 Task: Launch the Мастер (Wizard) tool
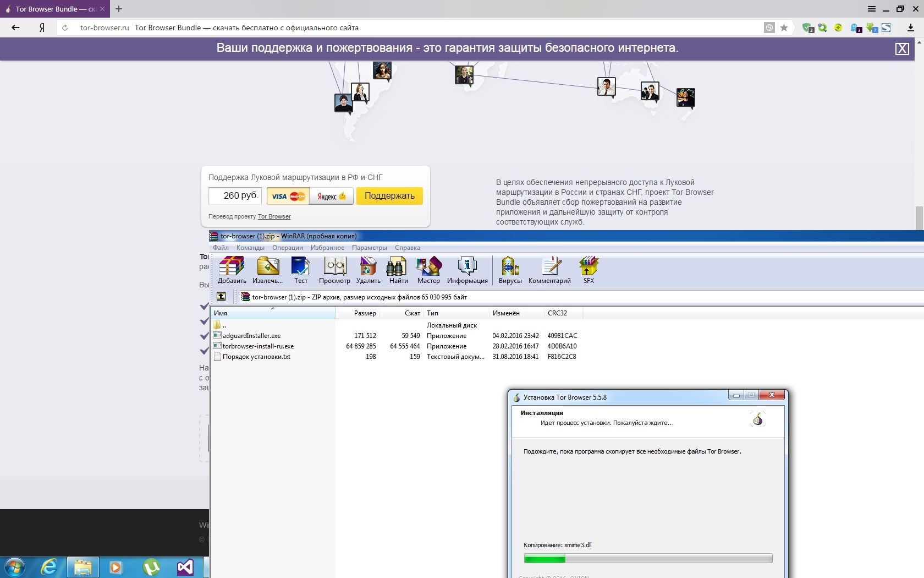(x=428, y=270)
